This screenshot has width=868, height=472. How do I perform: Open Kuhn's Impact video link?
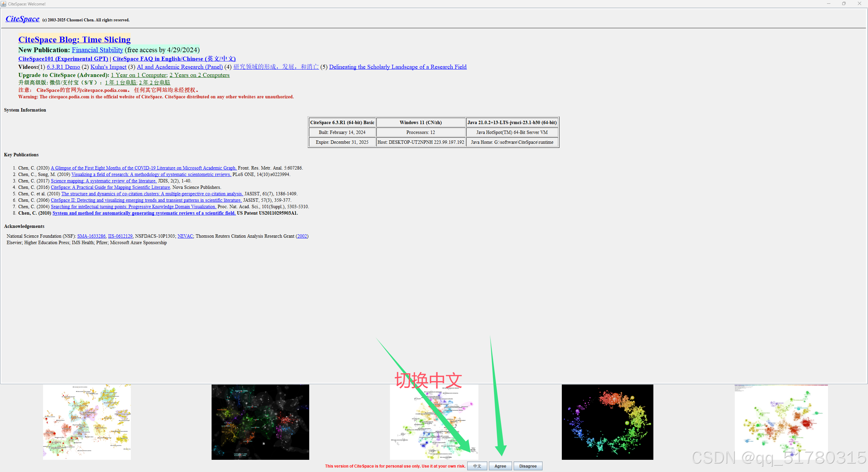click(x=108, y=67)
